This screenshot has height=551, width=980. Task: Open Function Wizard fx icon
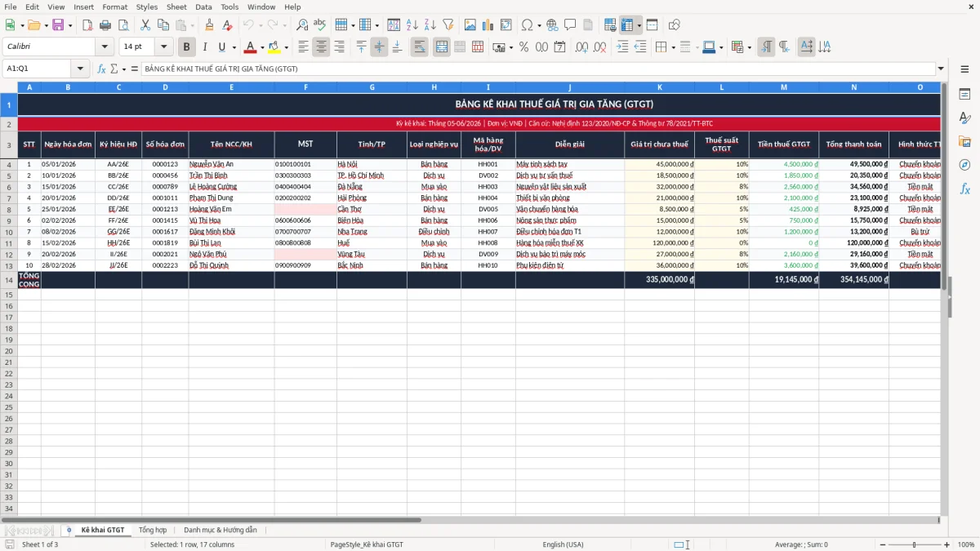click(101, 69)
